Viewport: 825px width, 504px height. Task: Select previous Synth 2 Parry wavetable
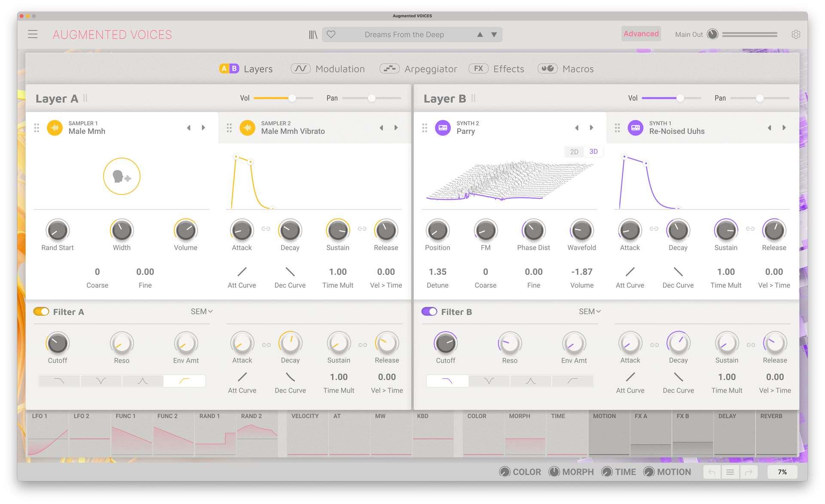(x=577, y=128)
